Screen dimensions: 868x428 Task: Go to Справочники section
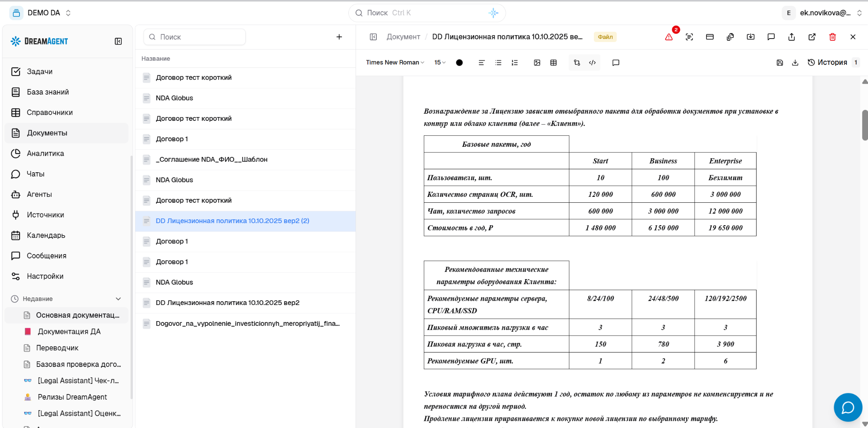[x=67, y=112]
